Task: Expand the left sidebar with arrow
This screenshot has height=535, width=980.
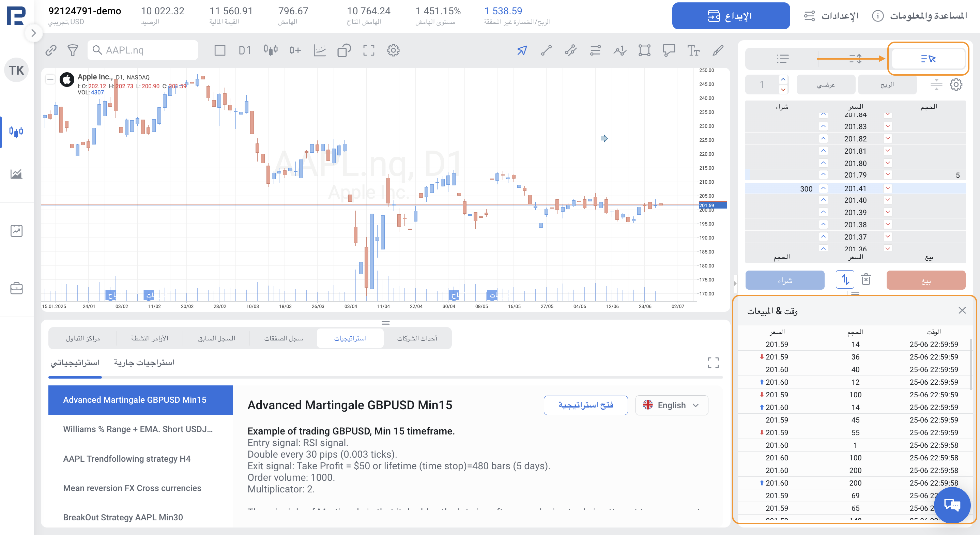Action: [x=33, y=33]
